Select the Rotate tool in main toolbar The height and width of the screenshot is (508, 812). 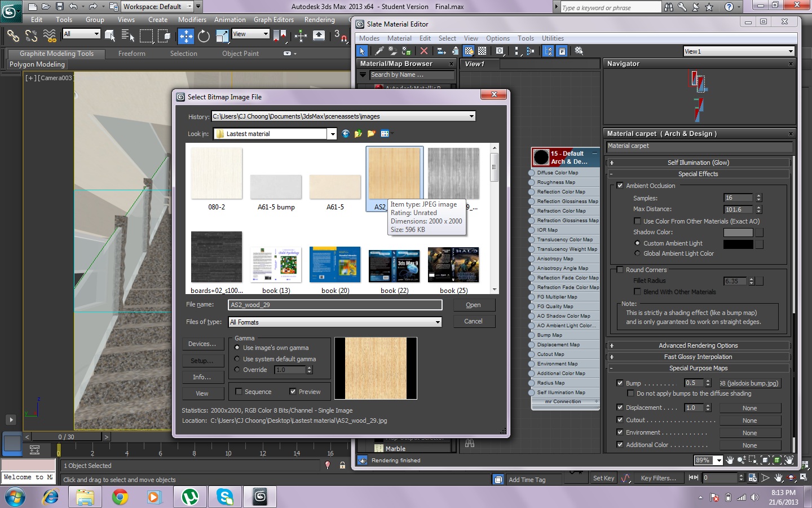click(x=204, y=36)
